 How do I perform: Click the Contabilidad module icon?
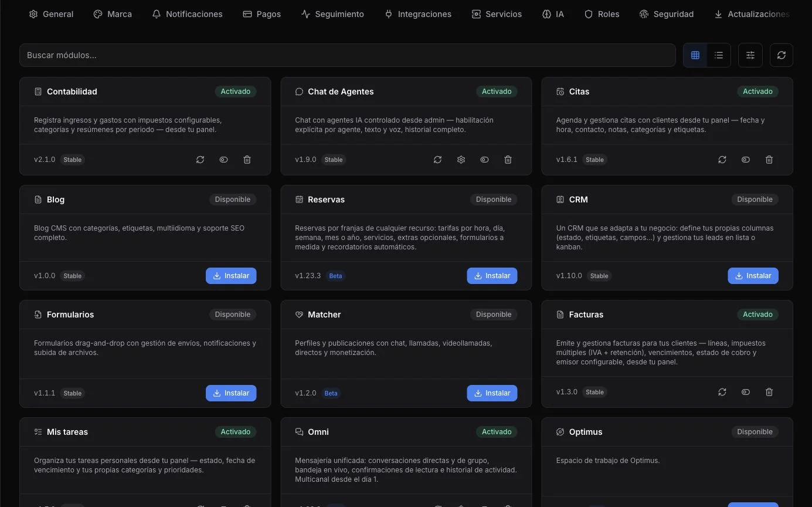[38, 92]
